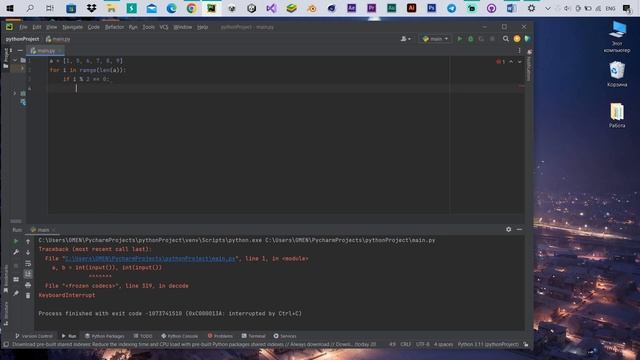
Task: Open Telegram from the taskbar
Action: pyautogui.click(x=451, y=8)
